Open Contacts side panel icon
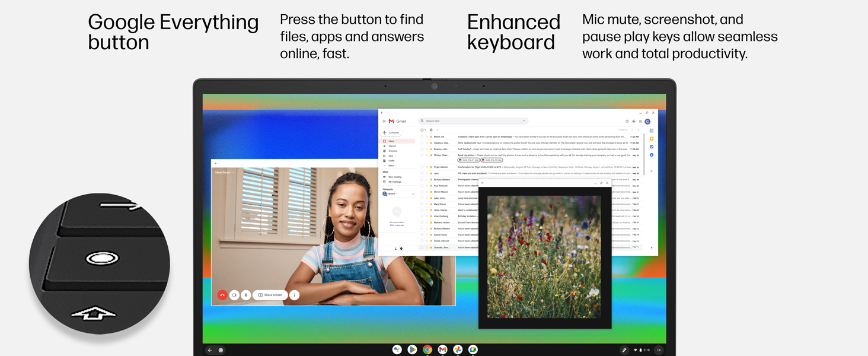Image resolution: width=868 pixels, height=356 pixels. tap(652, 155)
